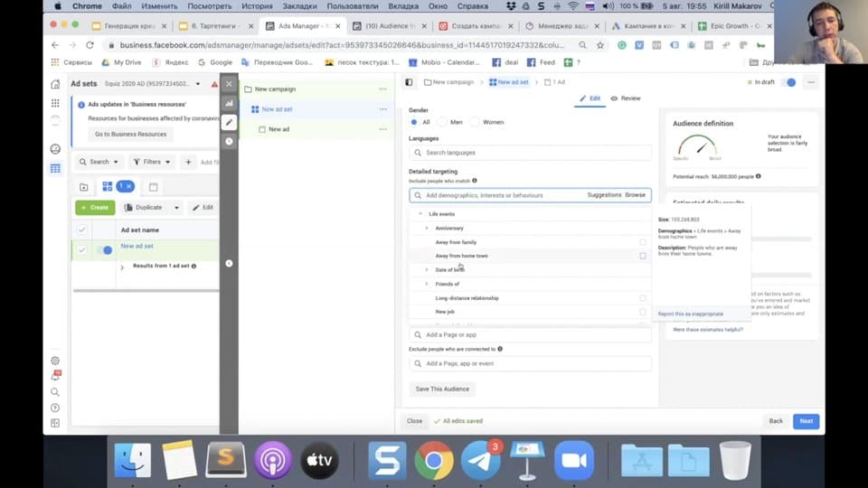Switch to the ad sets grid icon tab
Image resolution: width=868 pixels, height=488 pixels.
point(108,186)
